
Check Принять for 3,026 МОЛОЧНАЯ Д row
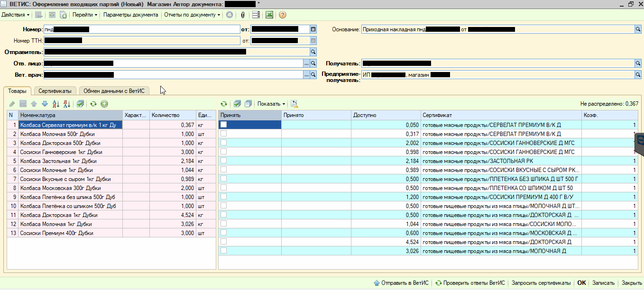pyautogui.click(x=224, y=251)
